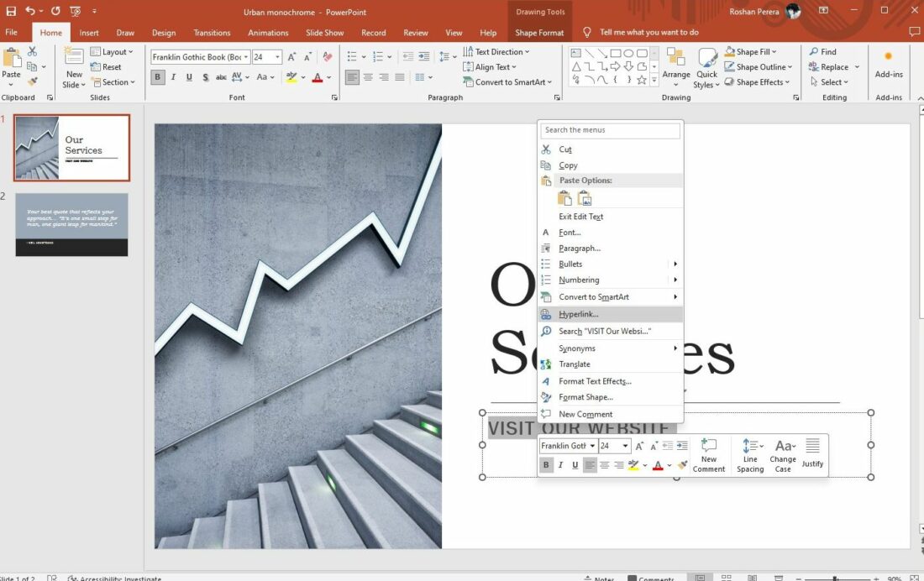Click the Save icon in the title bar
Screen dimensions: 924x581
[x=11, y=11]
